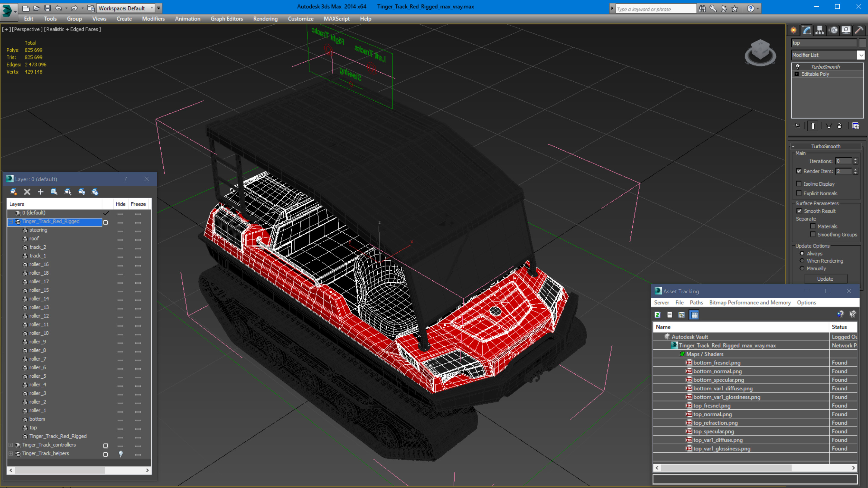Viewport: 868px width, 488px height.
Task: Click the keyword search input field
Action: click(655, 9)
